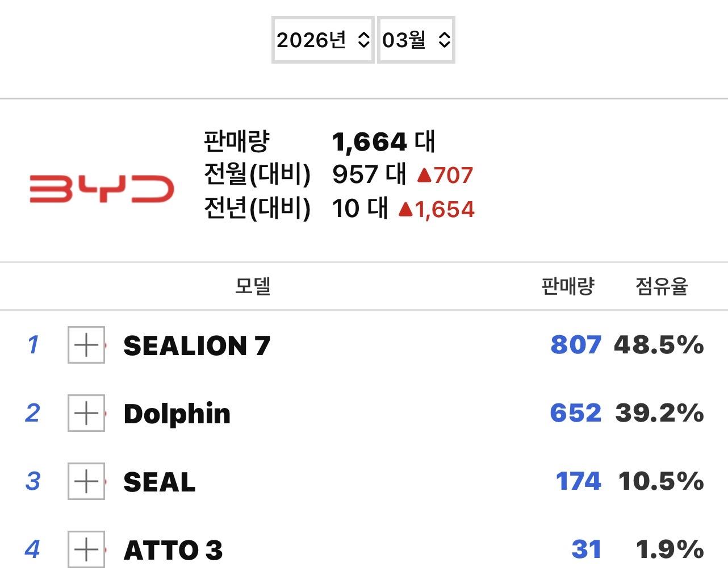Click the red month-over-month ▲707 indicator

pyautogui.click(x=445, y=175)
